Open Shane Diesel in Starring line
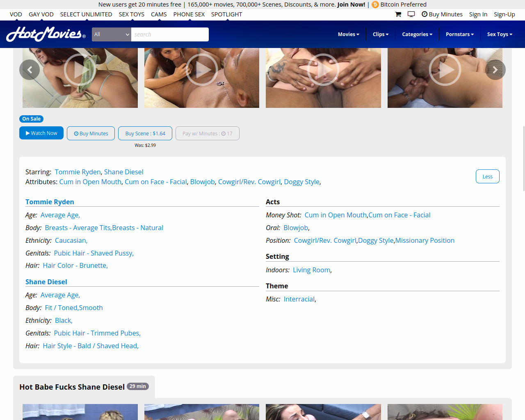The image size is (525, 420). click(124, 172)
